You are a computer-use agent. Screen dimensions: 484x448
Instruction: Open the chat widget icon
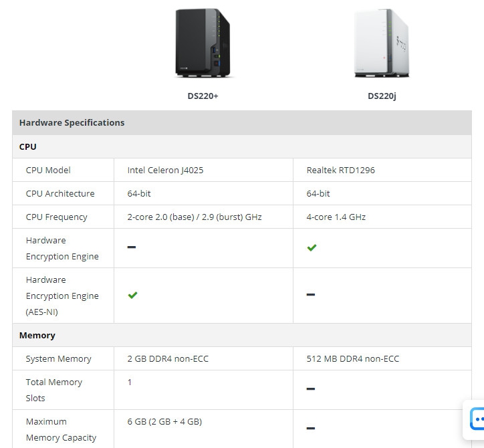coord(477,419)
